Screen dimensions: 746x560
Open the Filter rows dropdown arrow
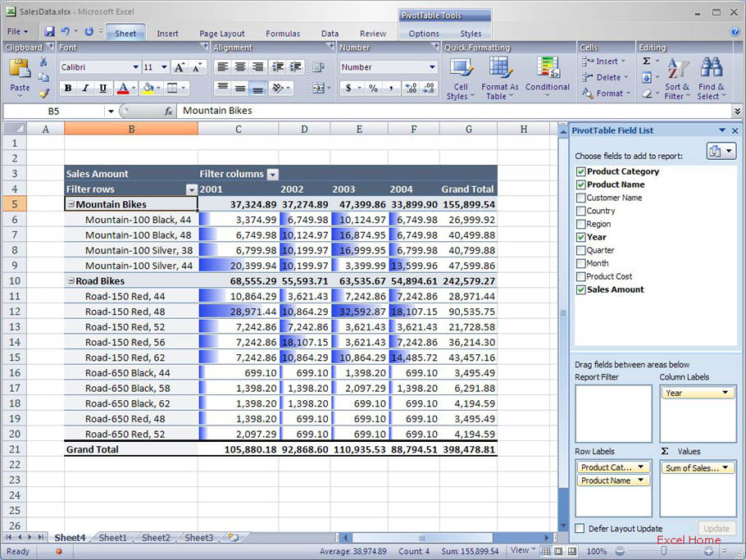pos(191,189)
